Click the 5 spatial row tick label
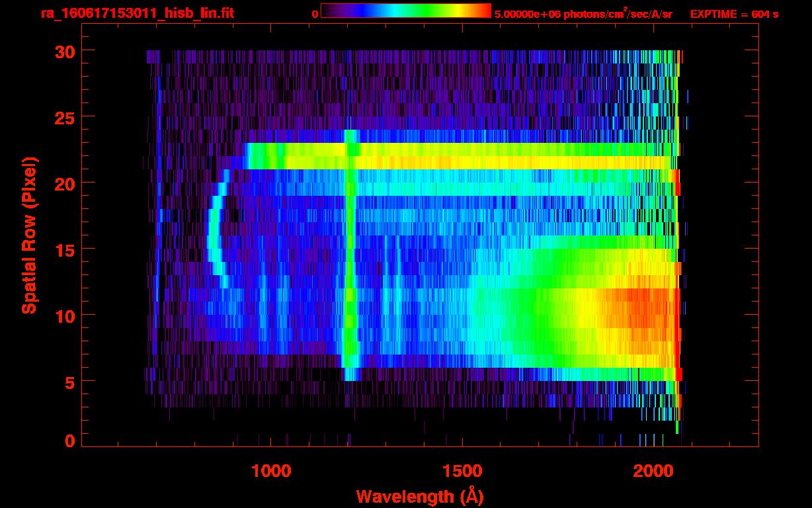812x508 pixels. 68,381
